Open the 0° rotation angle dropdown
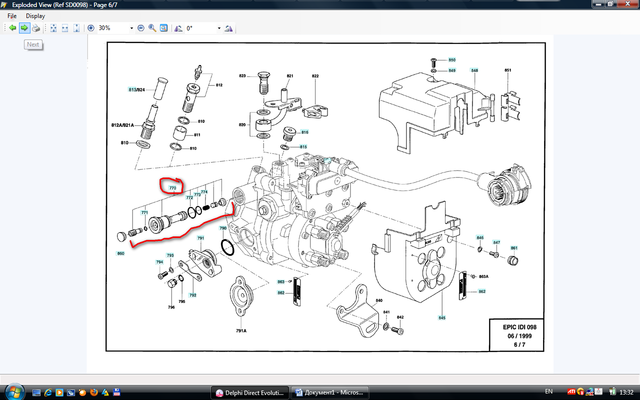The width and height of the screenshot is (640, 400). pos(220,28)
